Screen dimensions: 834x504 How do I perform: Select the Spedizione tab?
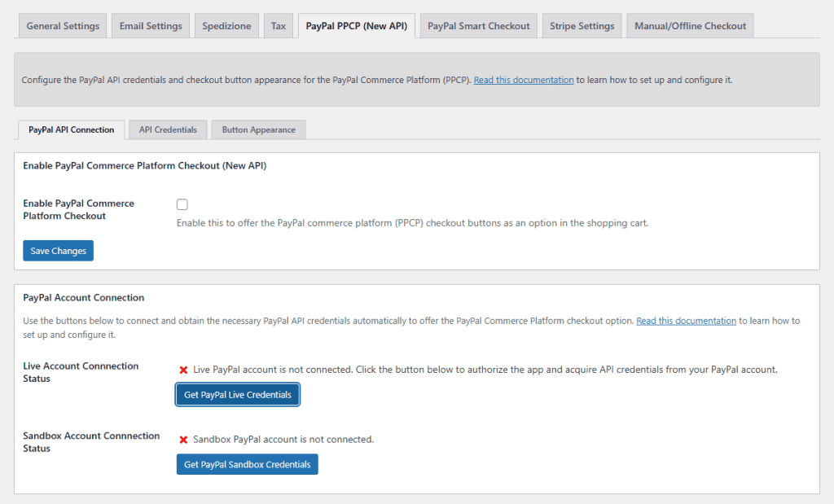226,25
